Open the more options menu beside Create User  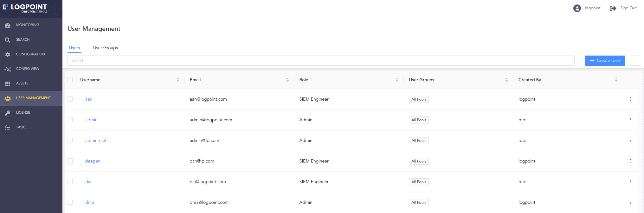[636, 61]
